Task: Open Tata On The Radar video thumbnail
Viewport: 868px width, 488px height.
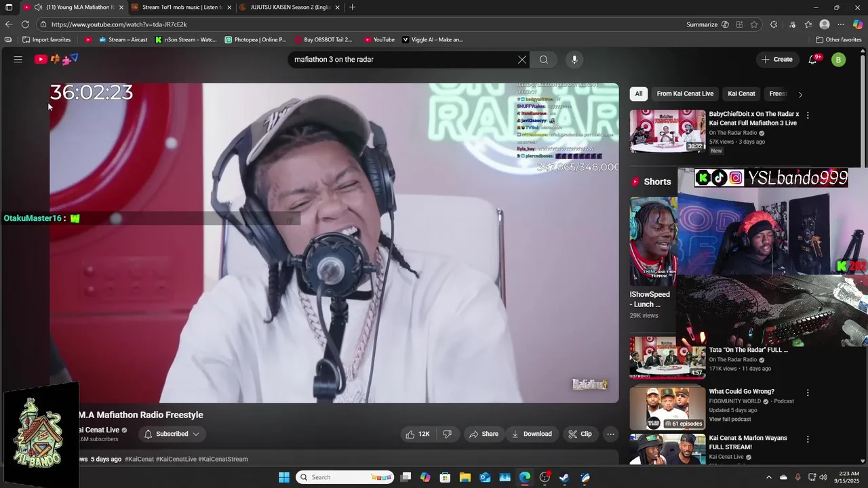Action: pos(667,357)
